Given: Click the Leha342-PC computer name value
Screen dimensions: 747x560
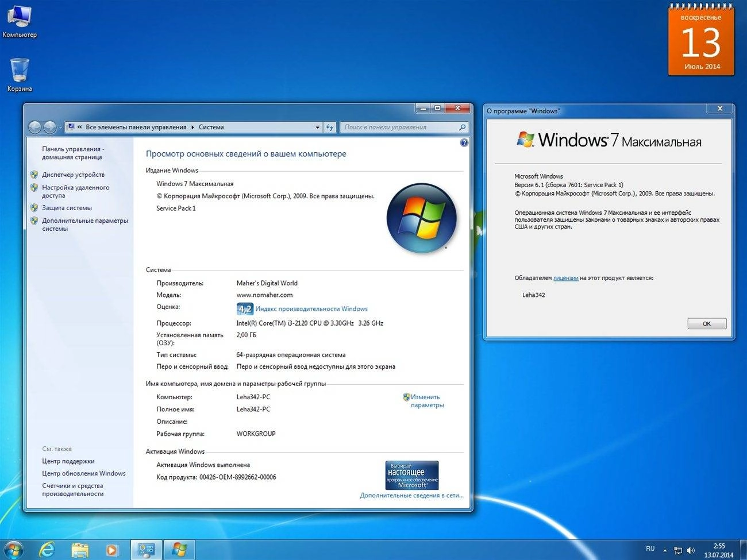Looking at the screenshot, I should (x=253, y=397).
